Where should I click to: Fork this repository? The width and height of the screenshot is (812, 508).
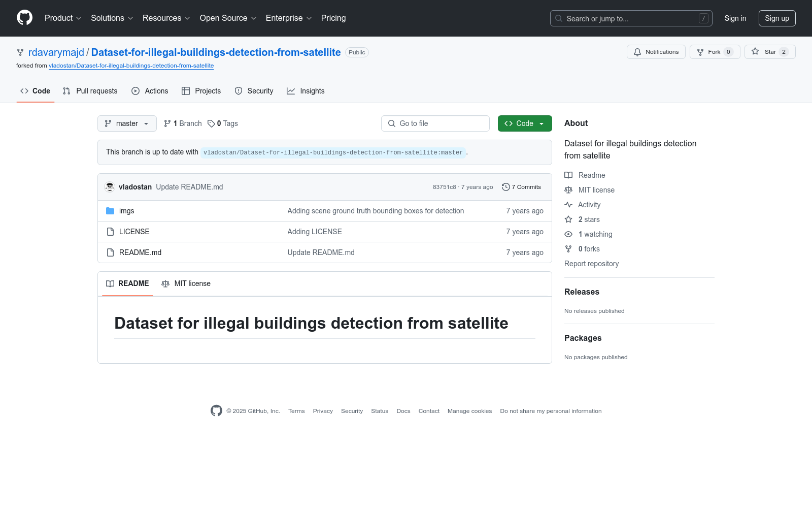[715, 52]
